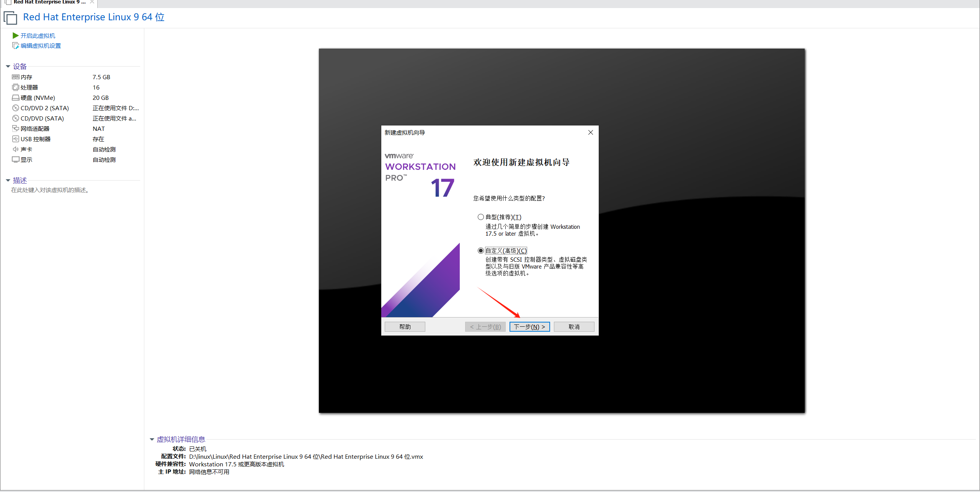Click the 下一步(N) Next button

529,327
